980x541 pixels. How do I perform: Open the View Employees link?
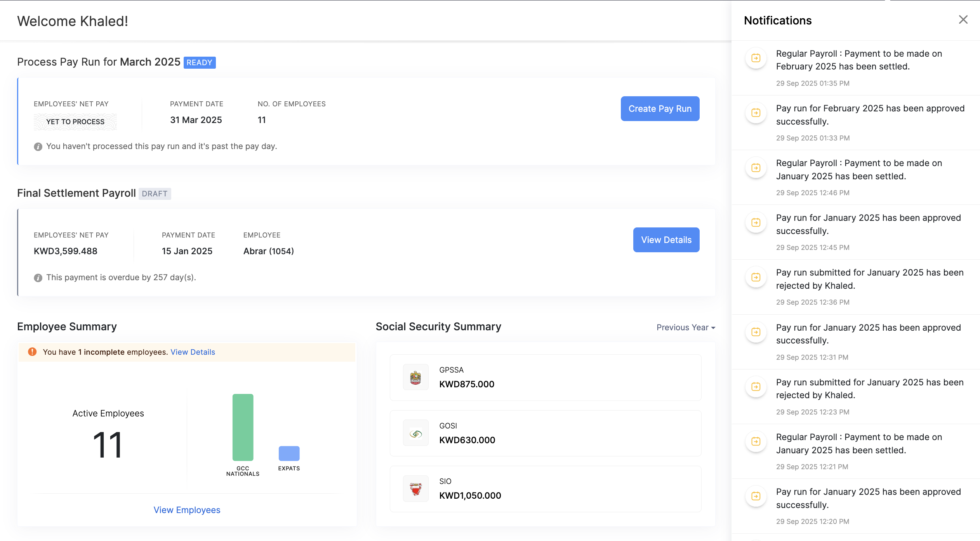click(187, 510)
